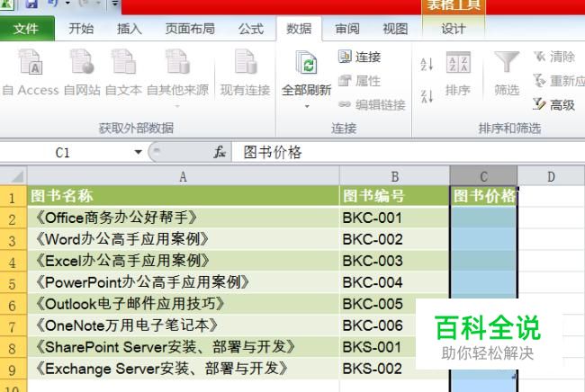Screen dimensions: 585x392
Task: Open the 设计 Design tab
Action: 454,29
